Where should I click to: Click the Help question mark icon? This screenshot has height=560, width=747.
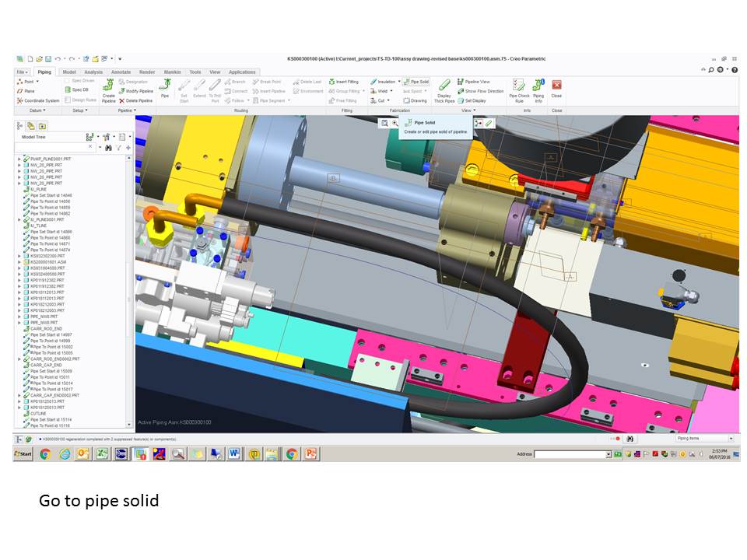tap(735, 69)
